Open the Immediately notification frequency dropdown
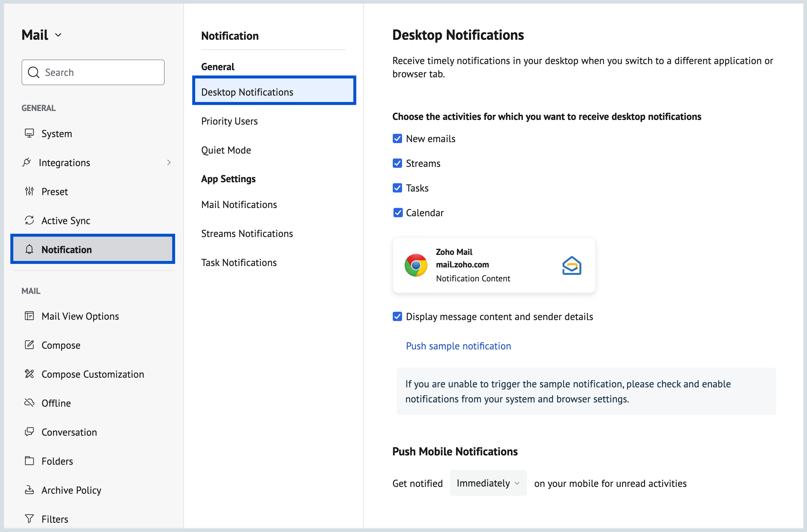This screenshot has height=532, width=807. coord(488,483)
